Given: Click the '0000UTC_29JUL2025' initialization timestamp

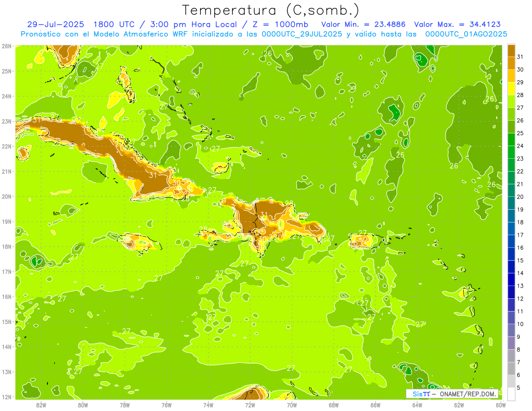Looking at the screenshot, I should (x=302, y=34).
